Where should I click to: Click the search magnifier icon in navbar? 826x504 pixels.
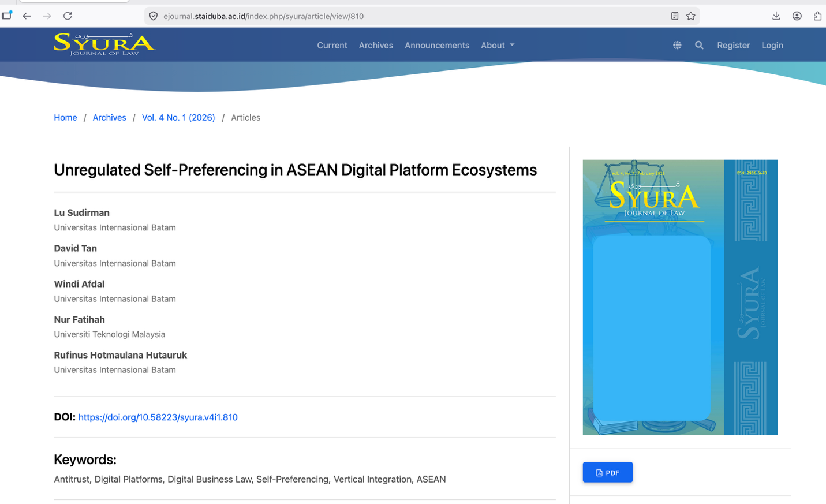pos(699,45)
